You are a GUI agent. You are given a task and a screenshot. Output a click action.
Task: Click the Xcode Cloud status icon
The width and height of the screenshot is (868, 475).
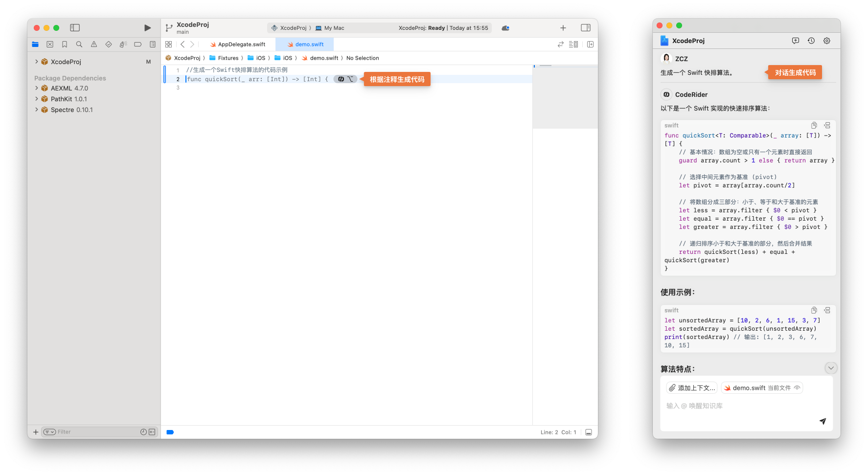[x=505, y=28]
